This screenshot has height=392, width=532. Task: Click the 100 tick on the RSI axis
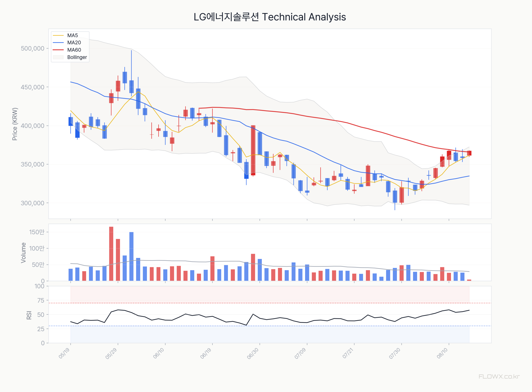[x=40, y=286]
